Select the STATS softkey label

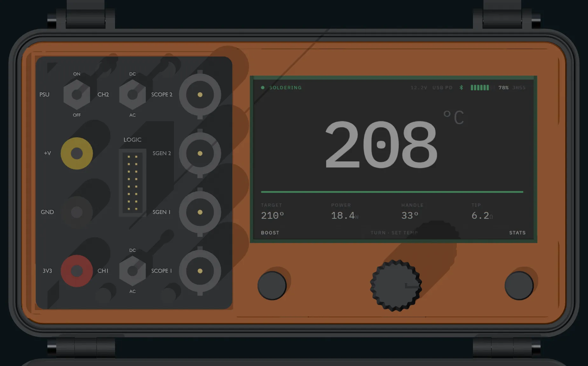[x=517, y=233]
